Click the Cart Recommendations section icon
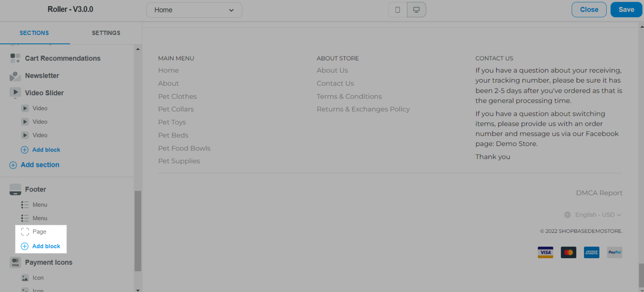This screenshot has width=644, height=292. [15, 58]
